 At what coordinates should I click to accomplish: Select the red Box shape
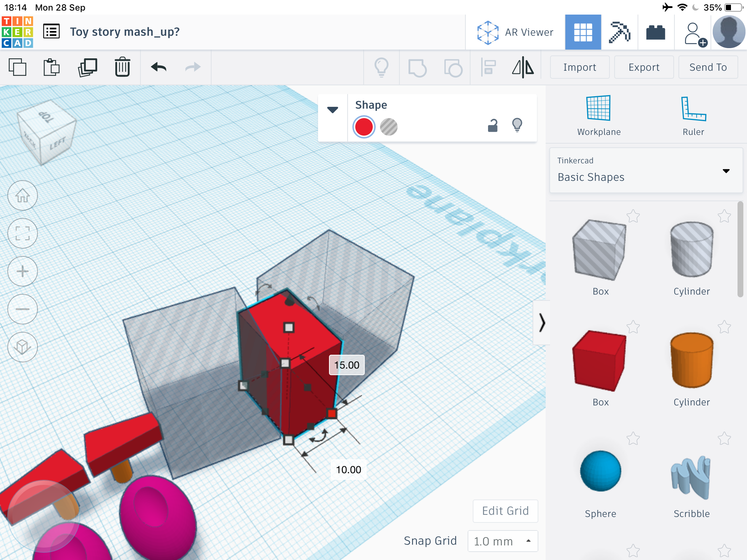[x=599, y=361]
